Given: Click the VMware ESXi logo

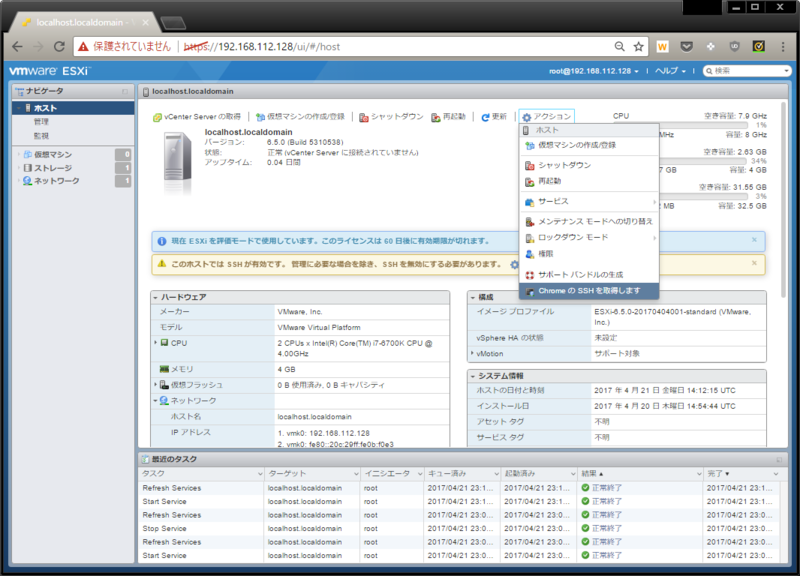Looking at the screenshot, I should (x=49, y=71).
